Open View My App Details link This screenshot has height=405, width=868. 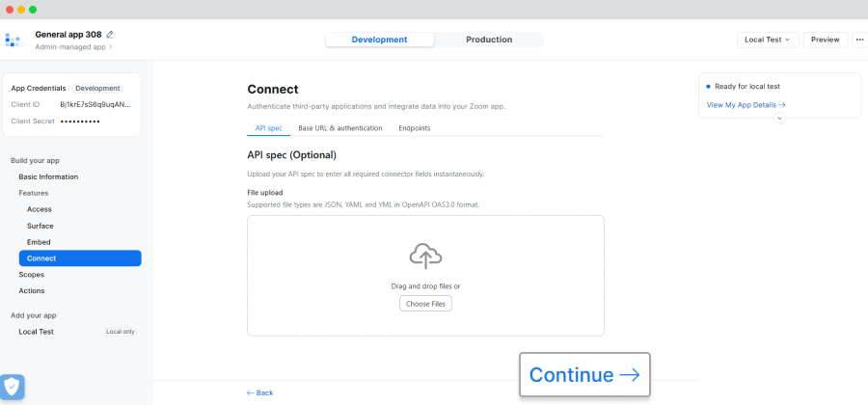point(746,104)
